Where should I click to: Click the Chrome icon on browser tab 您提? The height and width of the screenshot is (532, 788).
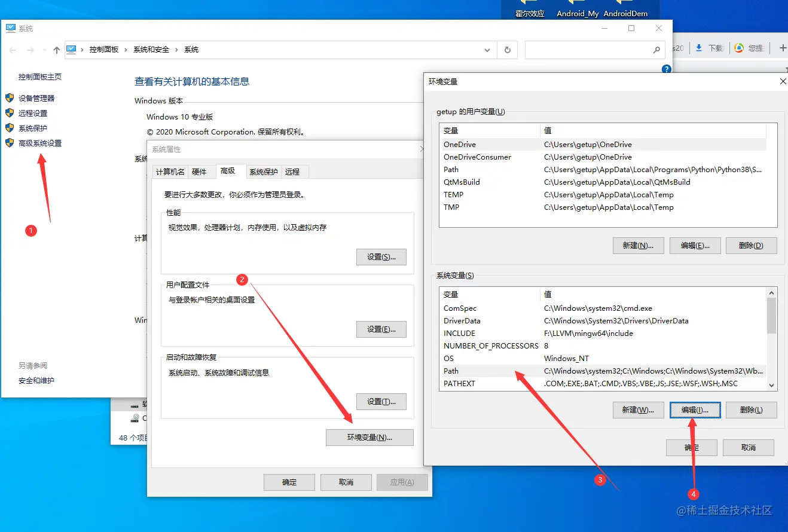pyautogui.click(x=739, y=48)
